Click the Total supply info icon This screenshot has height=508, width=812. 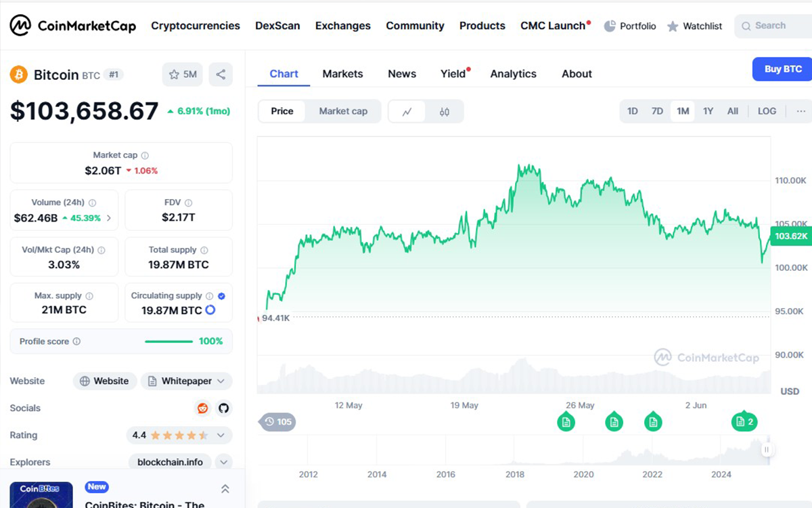click(x=204, y=250)
